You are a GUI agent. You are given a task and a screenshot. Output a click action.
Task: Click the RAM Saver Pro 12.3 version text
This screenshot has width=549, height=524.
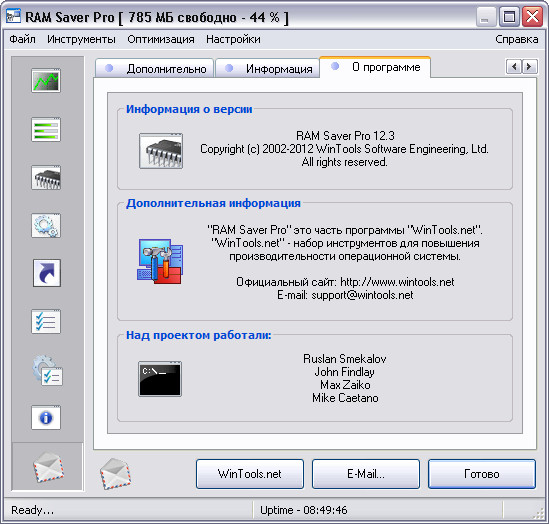[x=345, y=135]
